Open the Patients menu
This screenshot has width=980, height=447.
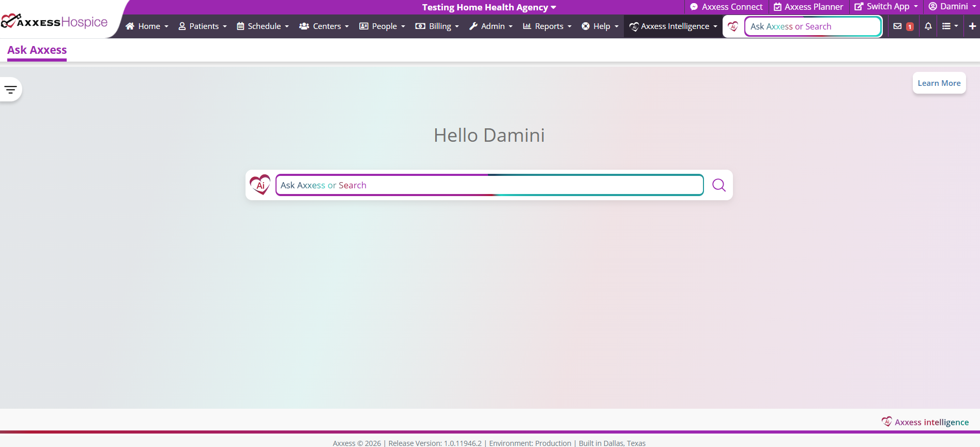click(x=203, y=26)
